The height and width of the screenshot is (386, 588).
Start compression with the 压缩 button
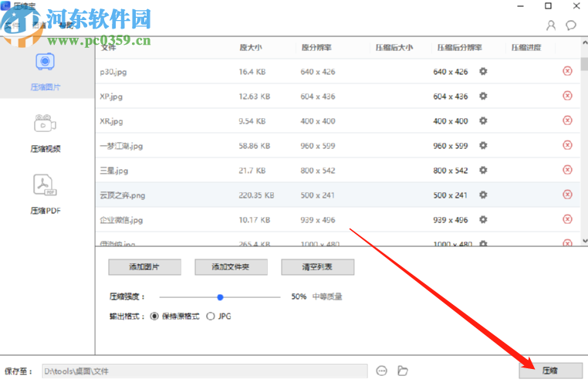click(550, 371)
